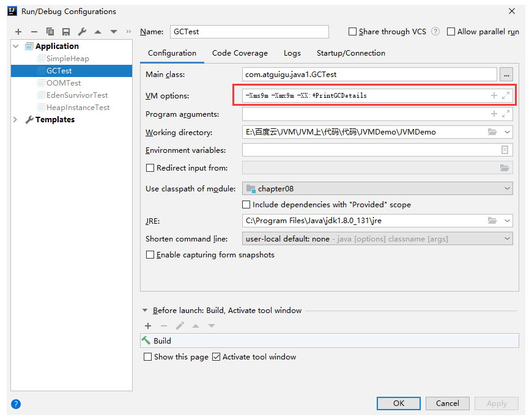This screenshot has height=420, width=529.
Task: Focus the Main class text field
Action: tap(369, 75)
